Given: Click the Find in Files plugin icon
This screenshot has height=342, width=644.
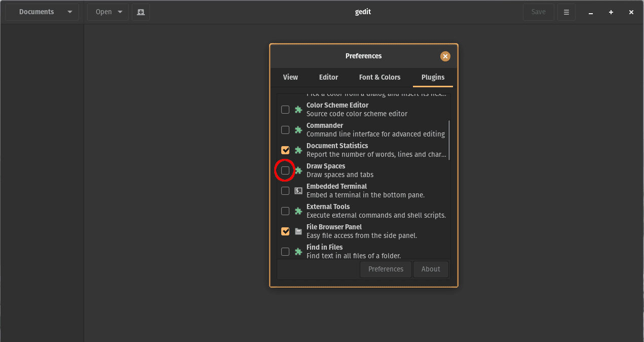Looking at the screenshot, I should pyautogui.click(x=298, y=252).
